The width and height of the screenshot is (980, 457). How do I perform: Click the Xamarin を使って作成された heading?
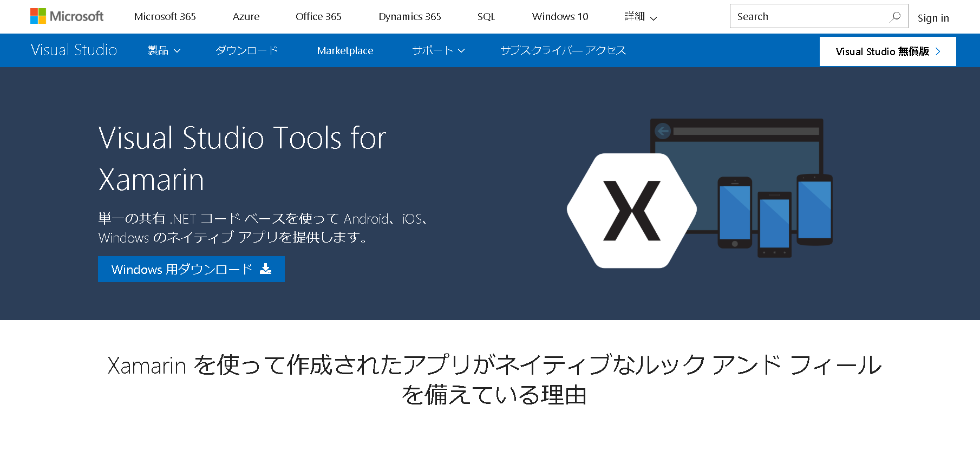point(494,380)
